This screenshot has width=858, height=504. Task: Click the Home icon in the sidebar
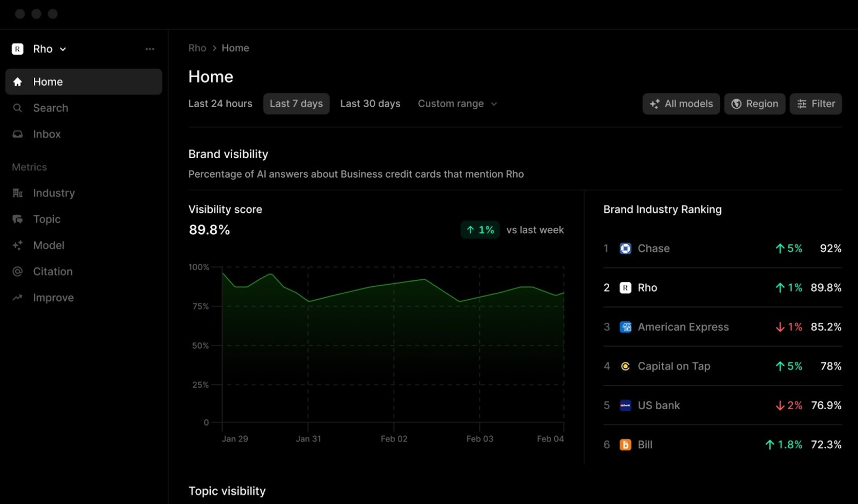coord(18,81)
